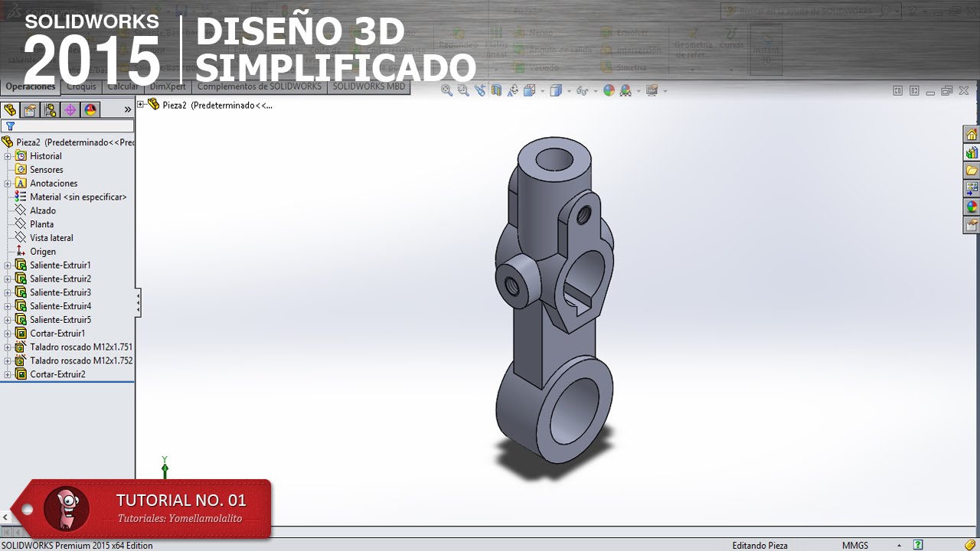Select Material <sin especificar> in the tree
The width and height of the screenshot is (980, 551).
[78, 197]
